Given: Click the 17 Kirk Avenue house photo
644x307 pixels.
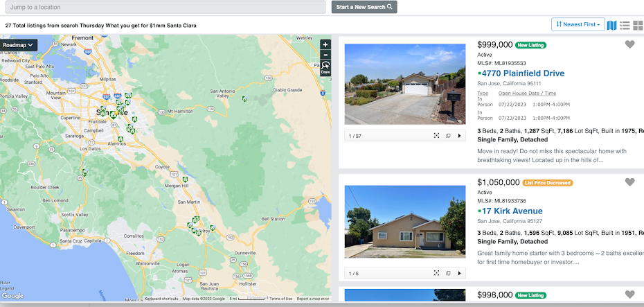Looking at the screenshot, I should 405,222.
